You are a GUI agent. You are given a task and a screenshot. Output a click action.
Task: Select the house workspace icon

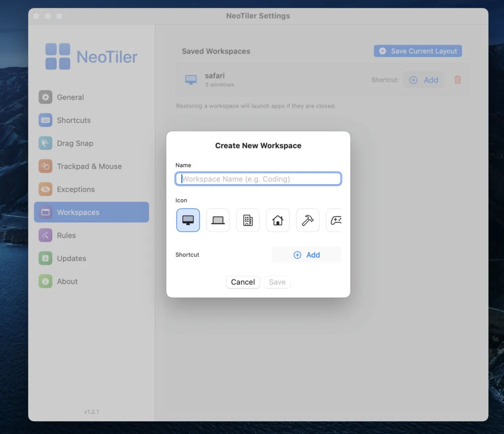point(278,220)
